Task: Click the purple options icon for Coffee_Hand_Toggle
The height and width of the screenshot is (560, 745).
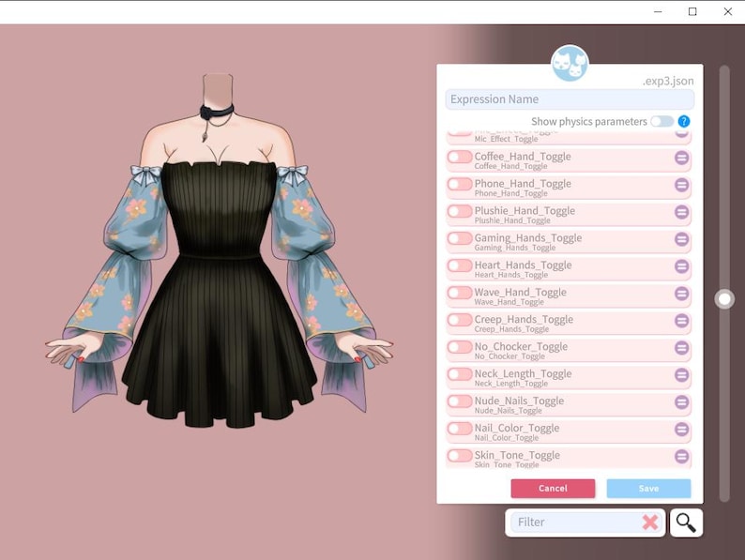Action: (x=682, y=158)
